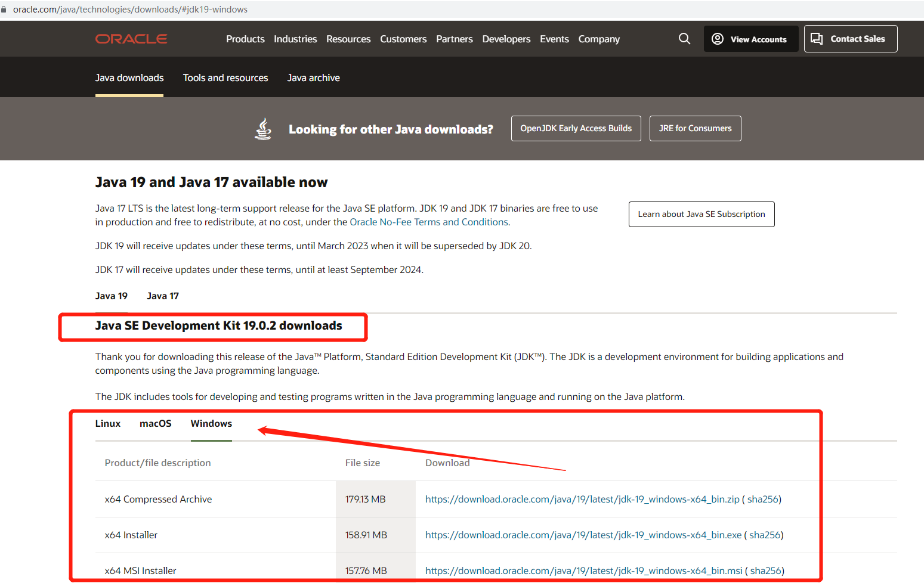Open the Resources menu
The width and height of the screenshot is (924, 583).
(x=348, y=39)
